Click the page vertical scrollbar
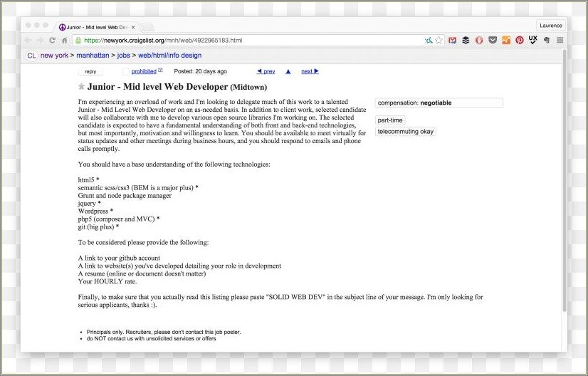 [x=565, y=180]
